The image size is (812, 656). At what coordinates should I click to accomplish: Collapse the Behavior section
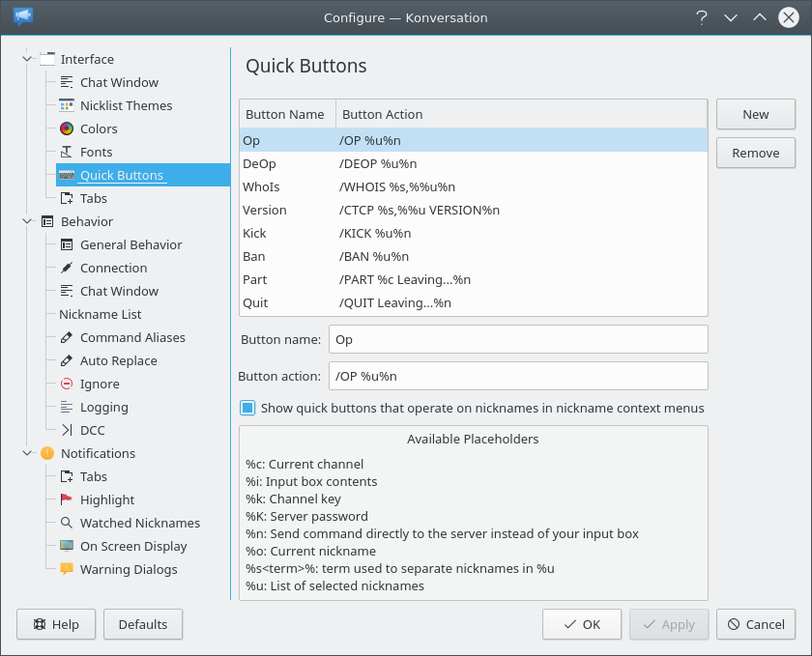(x=28, y=221)
